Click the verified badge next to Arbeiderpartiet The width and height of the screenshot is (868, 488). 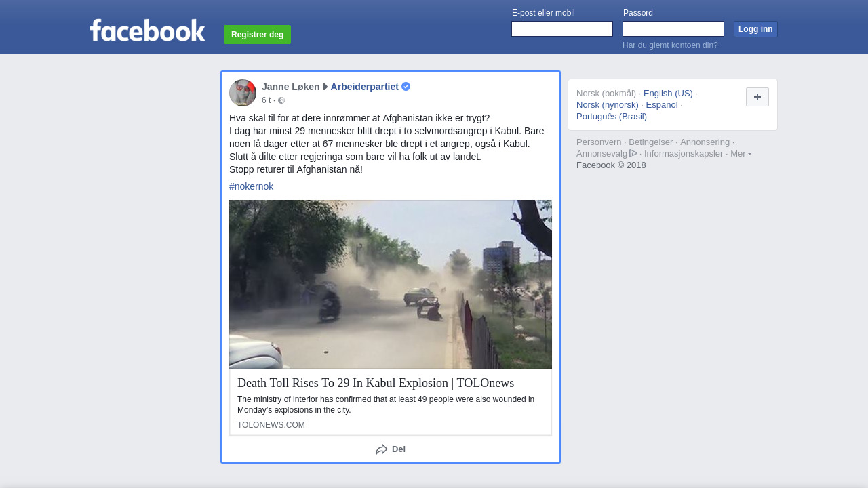tap(406, 87)
